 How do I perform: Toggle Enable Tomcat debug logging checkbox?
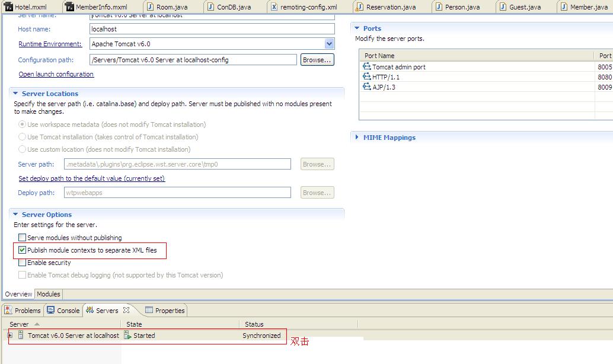pos(23,275)
